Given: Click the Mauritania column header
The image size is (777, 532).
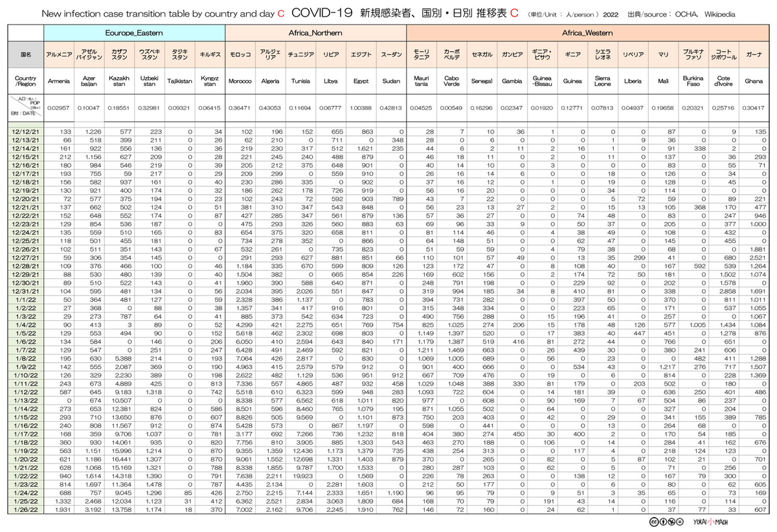Looking at the screenshot, I should point(421,81).
